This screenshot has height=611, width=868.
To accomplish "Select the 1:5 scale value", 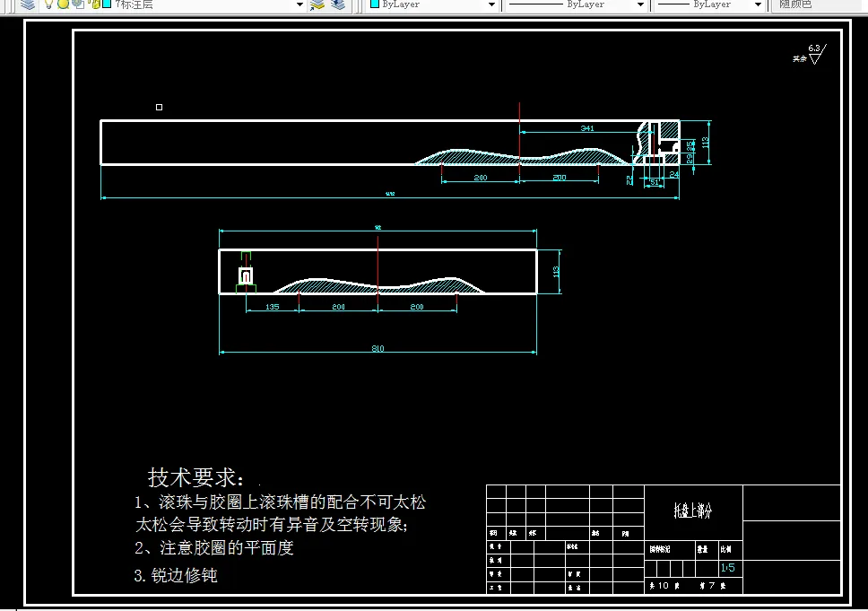I will point(728,568).
